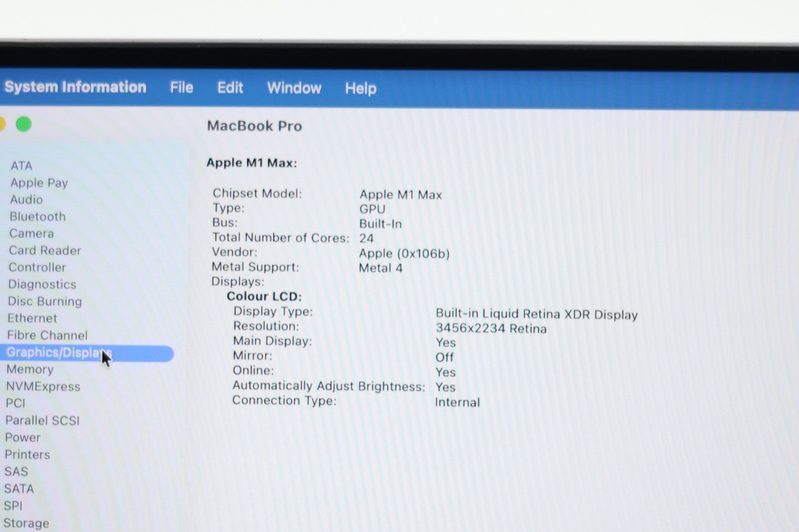This screenshot has width=799, height=532.
Task: Open the Window menu
Action: point(294,88)
